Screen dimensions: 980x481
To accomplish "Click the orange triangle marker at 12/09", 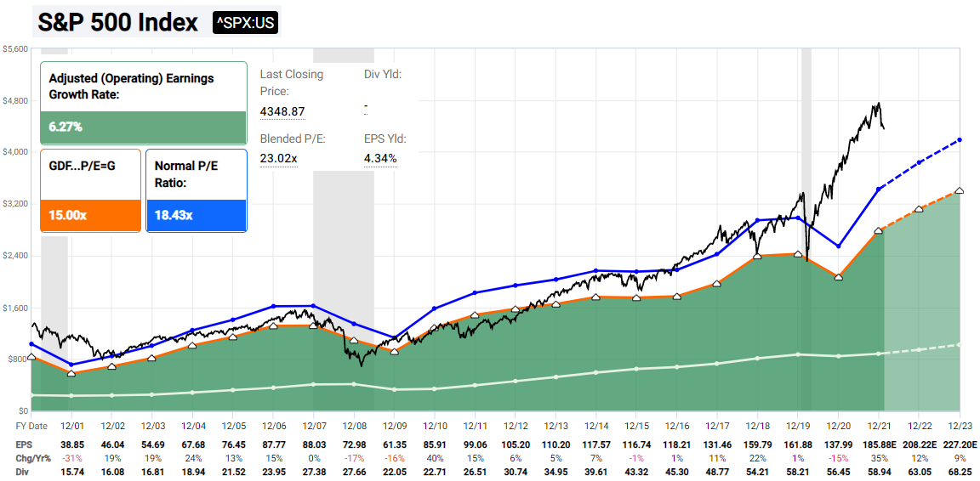I will pyautogui.click(x=395, y=352).
